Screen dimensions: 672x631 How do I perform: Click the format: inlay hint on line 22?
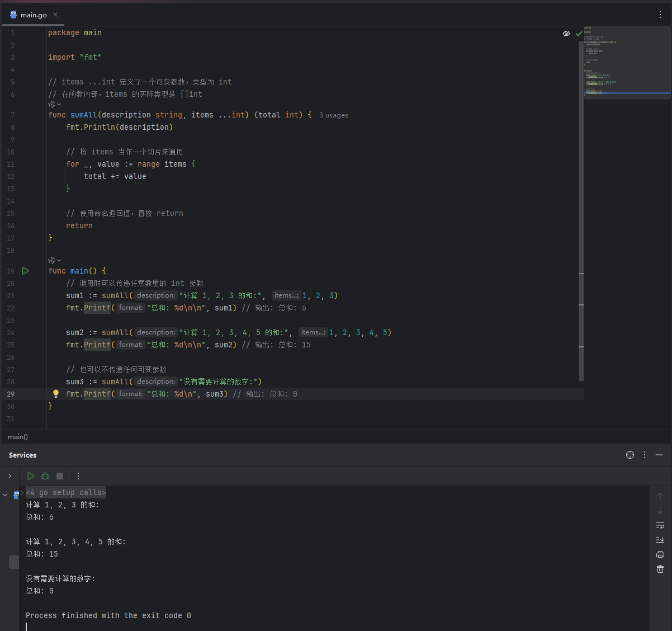point(131,308)
